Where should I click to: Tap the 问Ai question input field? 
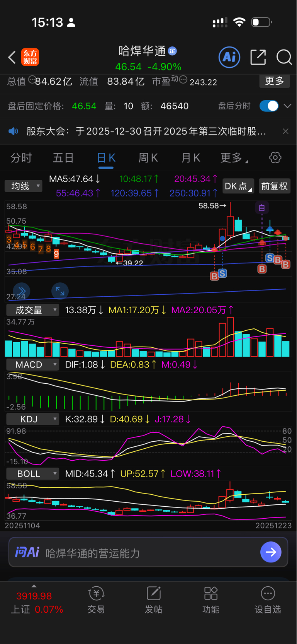point(148,552)
